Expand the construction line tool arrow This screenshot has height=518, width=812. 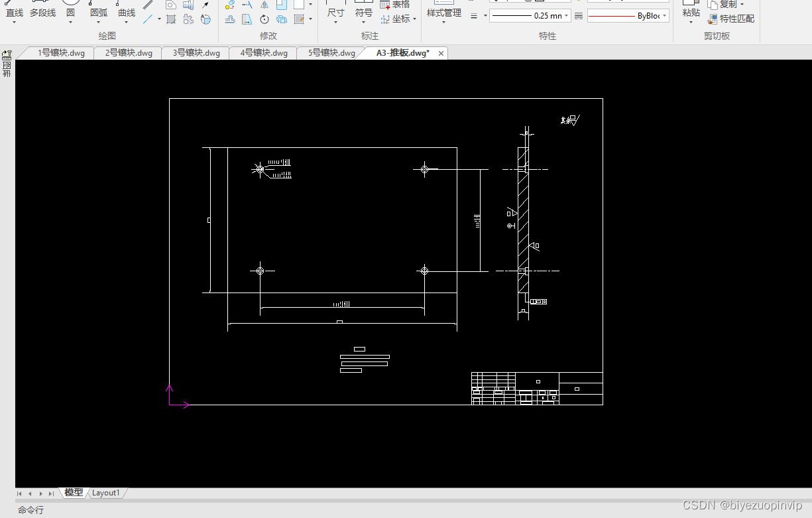pos(159,19)
